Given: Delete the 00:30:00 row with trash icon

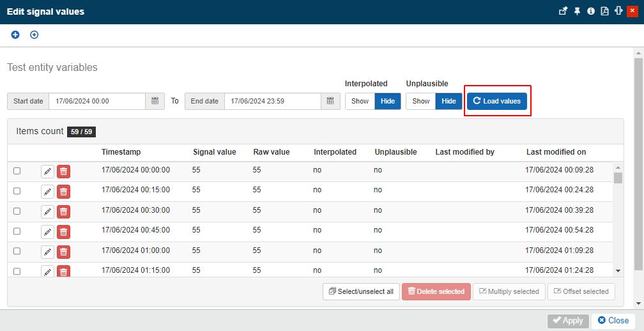Looking at the screenshot, I should [63, 212].
